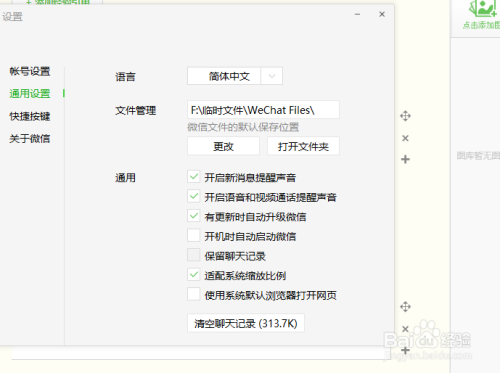Click 清空聊天记录 (313.7K) button
The height and width of the screenshot is (373, 500).
point(246,323)
